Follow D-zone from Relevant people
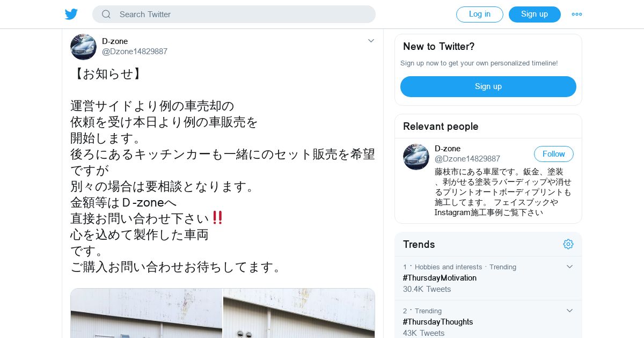 click(554, 154)
